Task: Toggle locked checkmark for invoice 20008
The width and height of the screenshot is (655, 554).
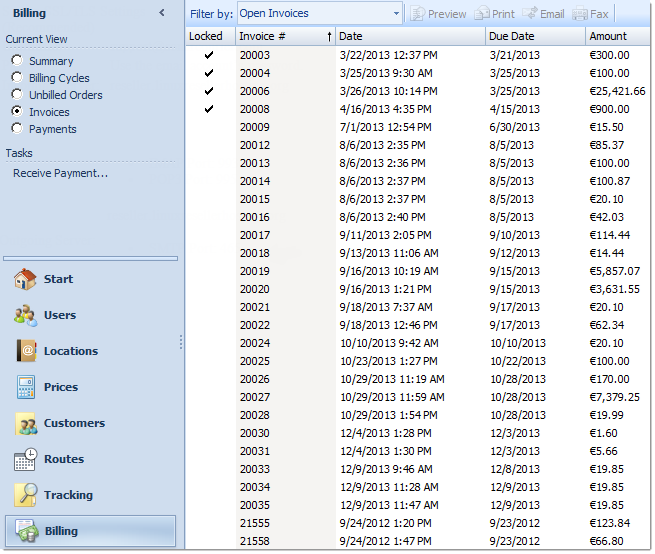Action: (209, 109)
